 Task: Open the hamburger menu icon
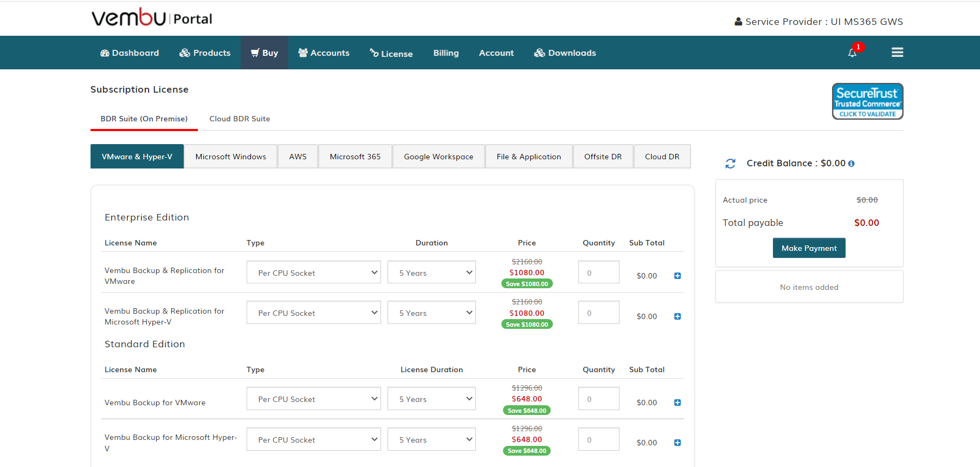click(897, 53)
